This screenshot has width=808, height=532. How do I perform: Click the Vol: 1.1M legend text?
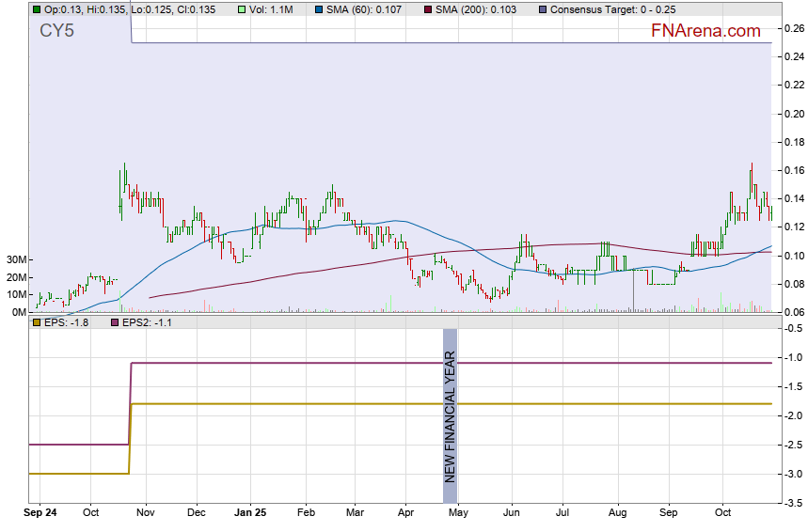[272, 9]
